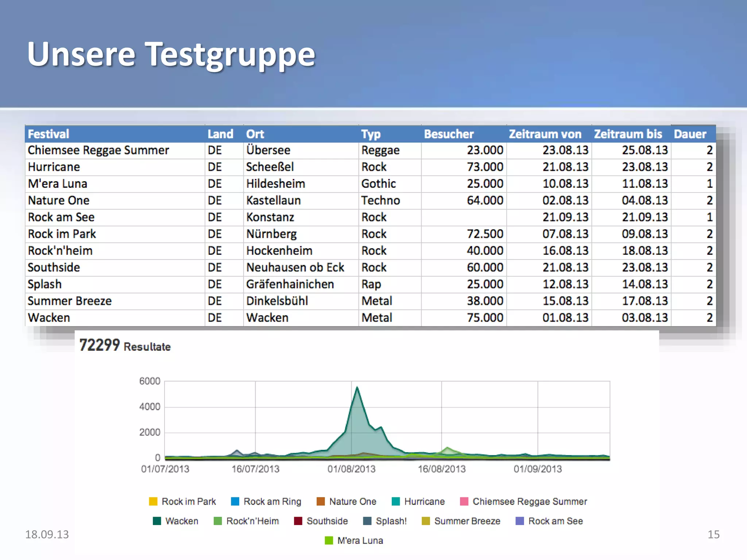The height and width of the screenshot is (560, 747).
Task: Click the 18.09.13 footer date
Action: [47, 534]
